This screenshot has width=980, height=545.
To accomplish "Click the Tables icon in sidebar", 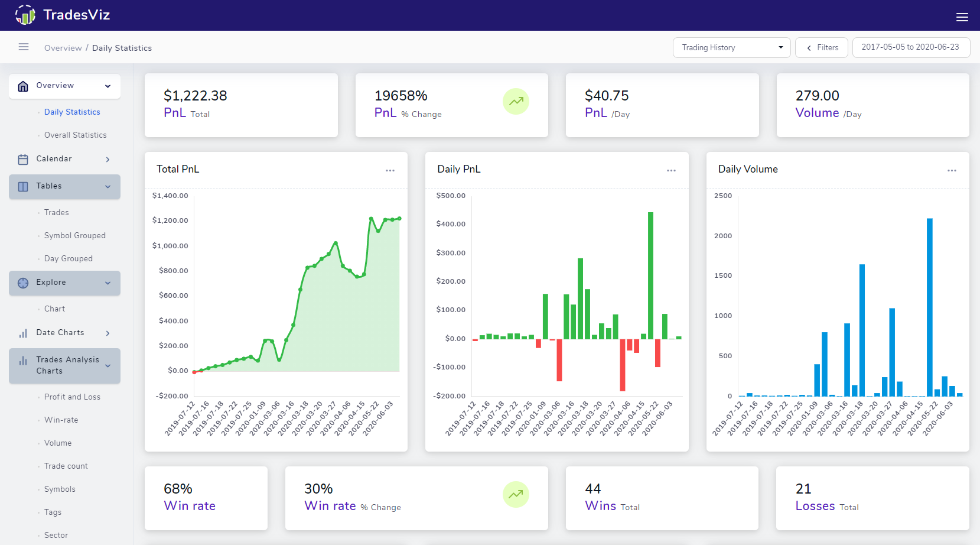I will [x=23, y=186].
